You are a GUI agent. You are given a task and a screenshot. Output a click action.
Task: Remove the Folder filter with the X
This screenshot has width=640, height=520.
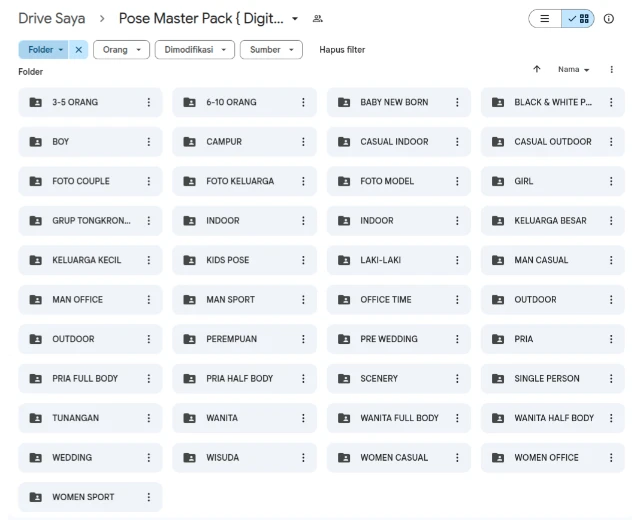pyautogui.click(x=78, y=50)
